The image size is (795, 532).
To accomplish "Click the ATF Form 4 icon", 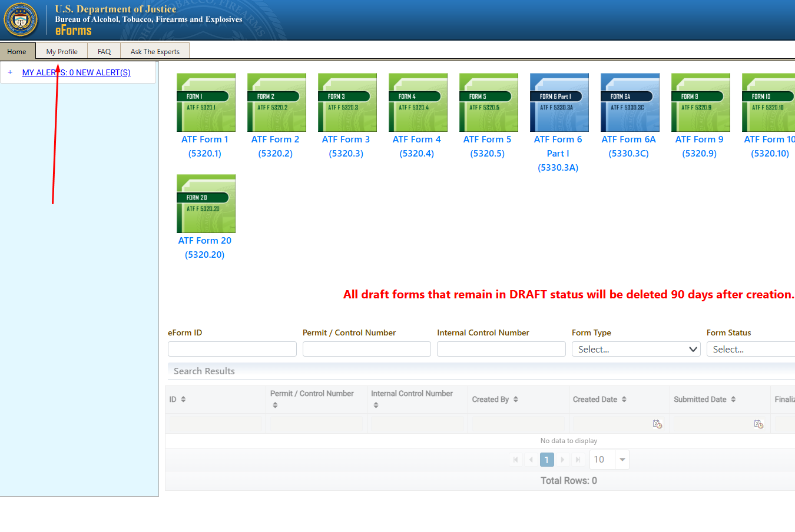I will pos(418,102).
